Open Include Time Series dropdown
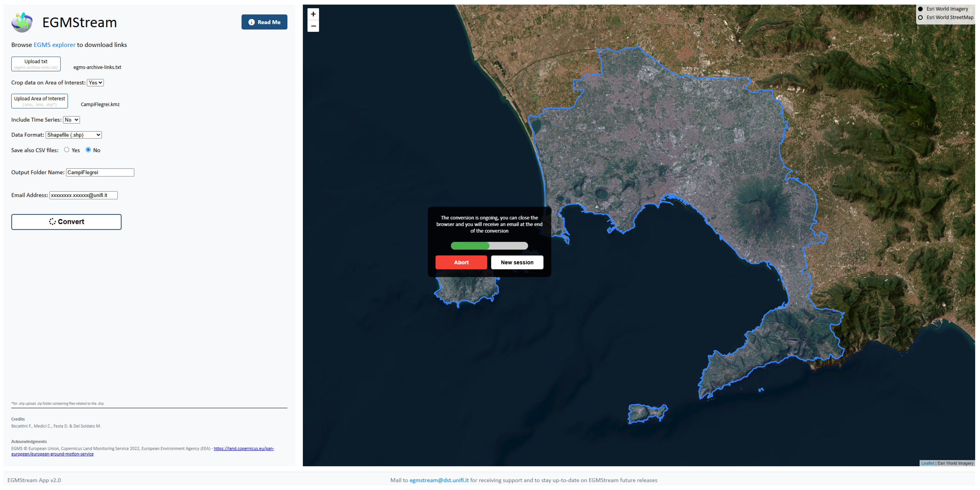Image resolution: width=980 pixels, height=490 pixels. tap(71, 120)
